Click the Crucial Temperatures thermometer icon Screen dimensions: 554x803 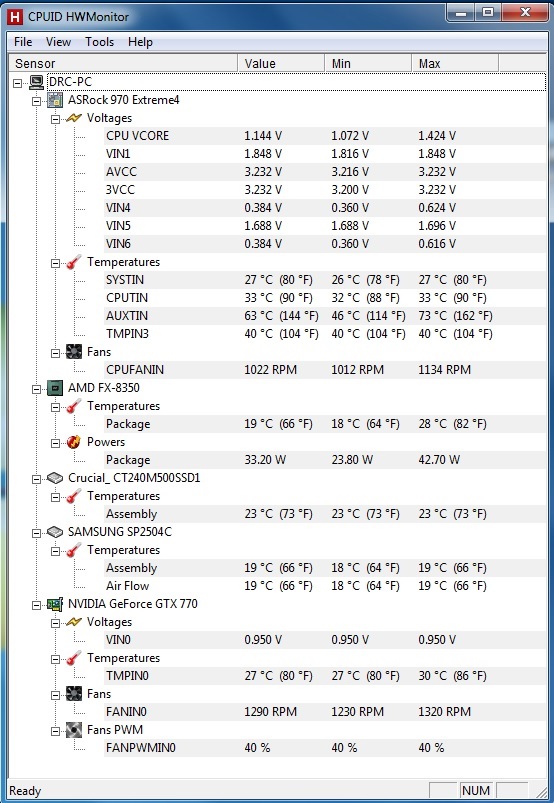[74, 496]
